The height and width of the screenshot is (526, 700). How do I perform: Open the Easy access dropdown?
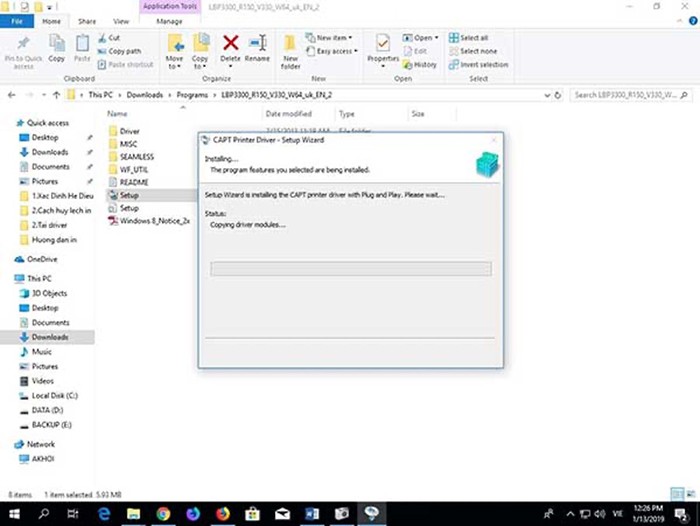tap(332, 51)
